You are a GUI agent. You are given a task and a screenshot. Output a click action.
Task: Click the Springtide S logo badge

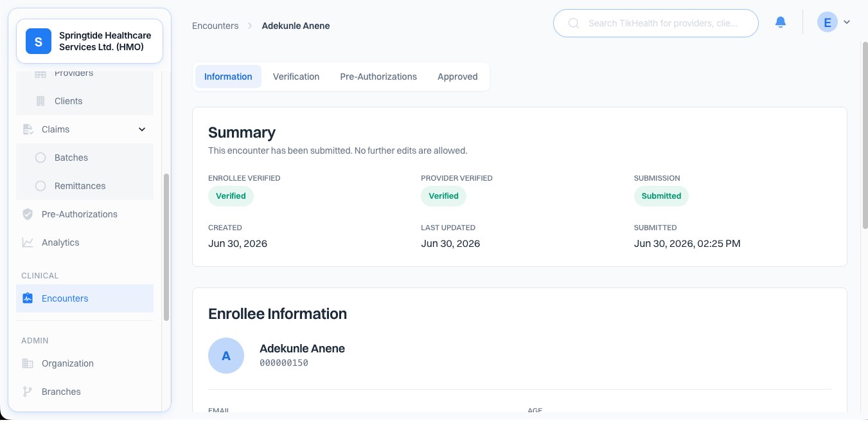[x=39, y=42]
